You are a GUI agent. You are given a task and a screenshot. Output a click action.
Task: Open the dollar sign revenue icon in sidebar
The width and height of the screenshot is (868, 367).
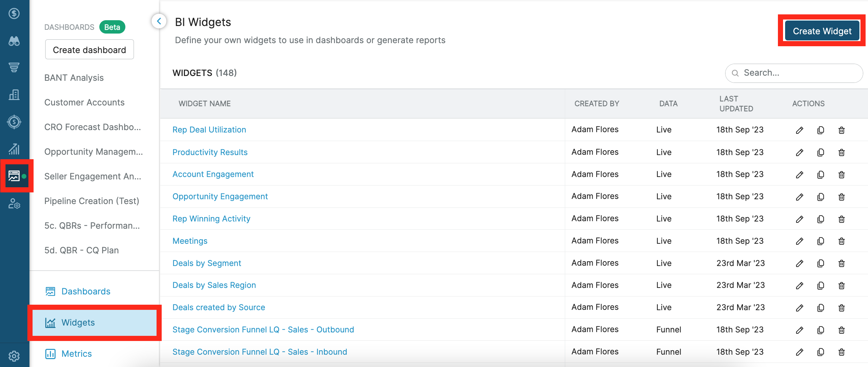click(x=14, y=14)
